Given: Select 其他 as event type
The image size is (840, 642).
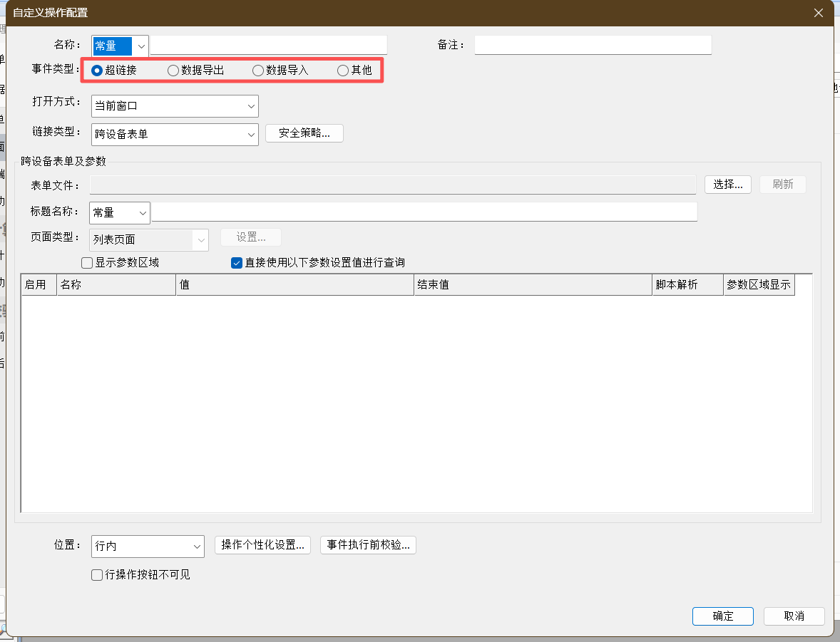Looking at the screenshot, I should pyautogui.click(x=343, y=71).
